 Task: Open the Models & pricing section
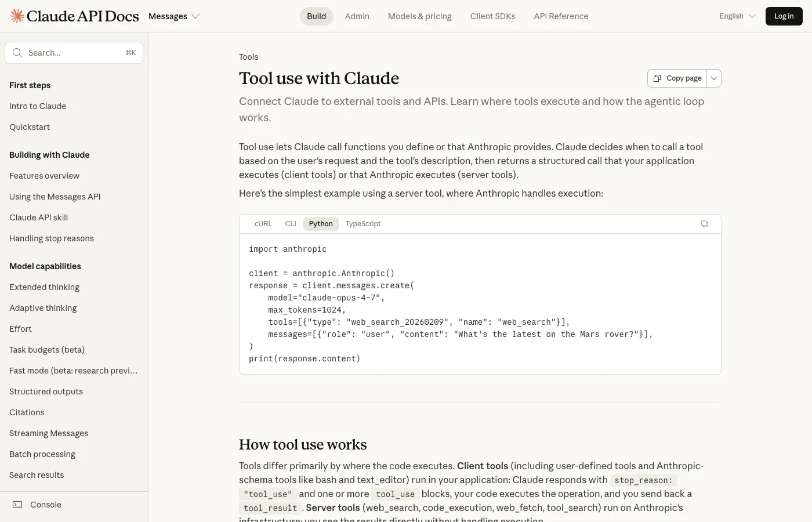click(419, 16)
